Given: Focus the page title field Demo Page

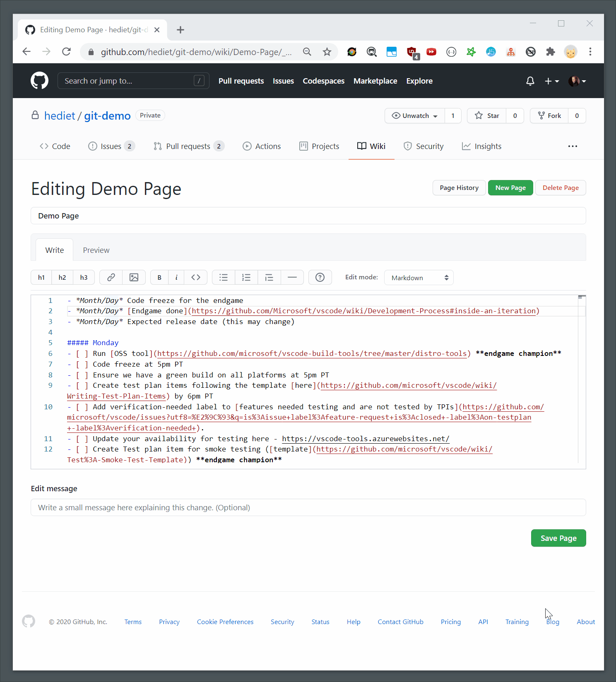Looking at the screenshot, I should tap(308, 216).
